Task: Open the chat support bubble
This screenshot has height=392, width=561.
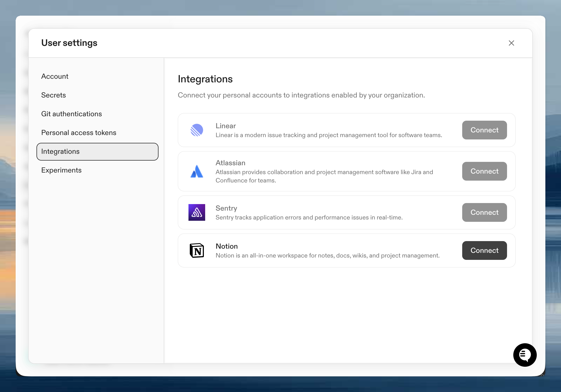Action: (525, 355)
